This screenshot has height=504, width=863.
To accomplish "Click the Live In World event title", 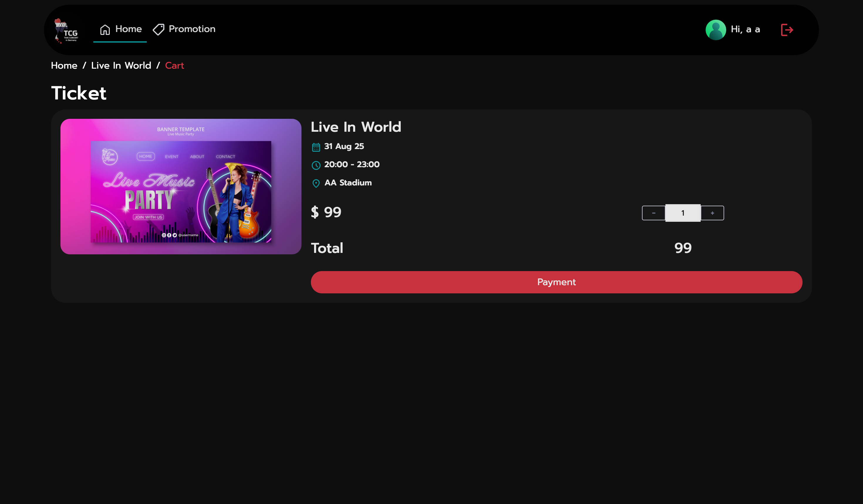I will [356, 127].
